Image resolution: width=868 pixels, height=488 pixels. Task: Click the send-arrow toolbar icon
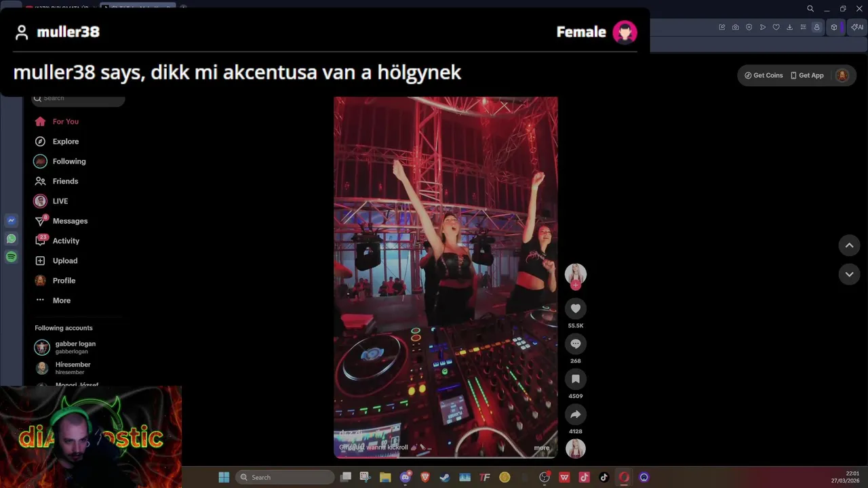point(763,27)
